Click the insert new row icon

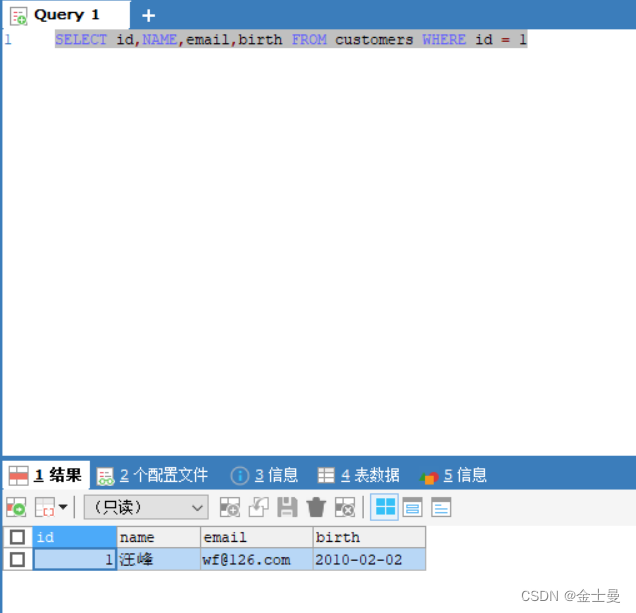point(230,507)
